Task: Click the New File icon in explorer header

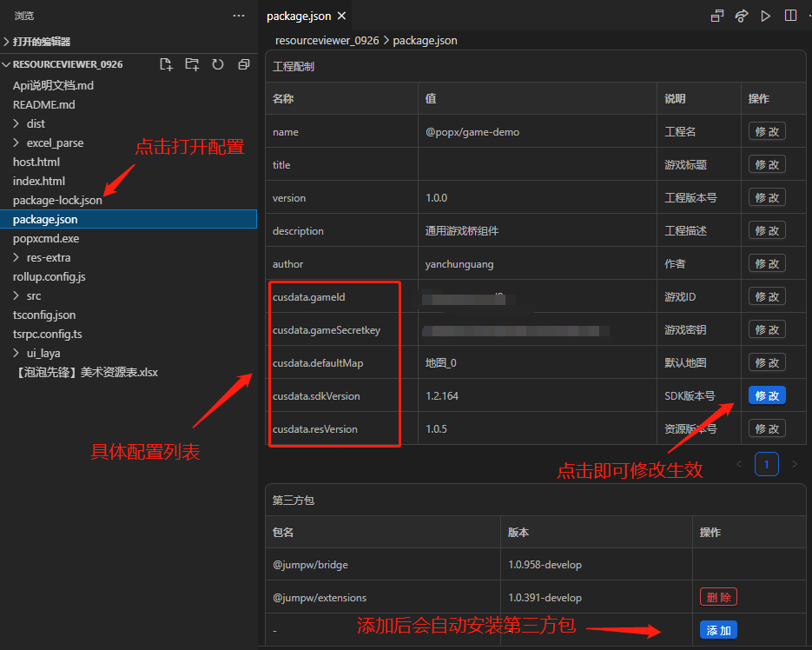Action: [166, 64]
